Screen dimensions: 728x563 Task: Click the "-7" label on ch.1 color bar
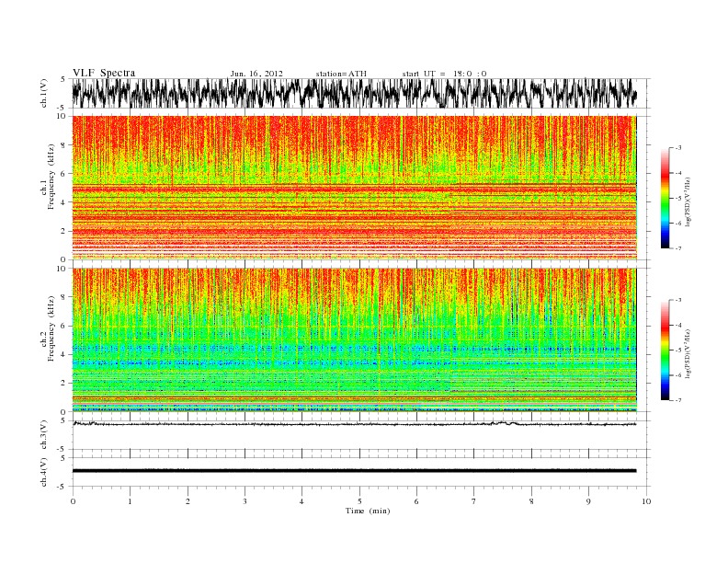click(x=678, y=248)
